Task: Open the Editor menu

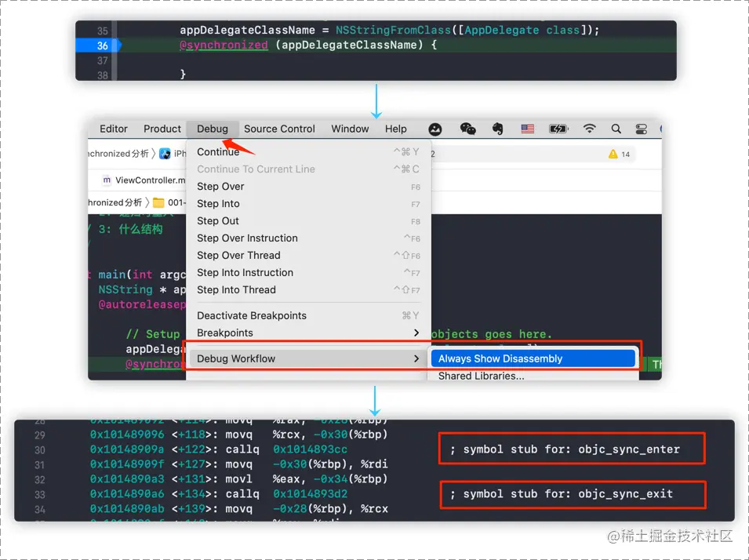Action: click(x=114, y=129)
